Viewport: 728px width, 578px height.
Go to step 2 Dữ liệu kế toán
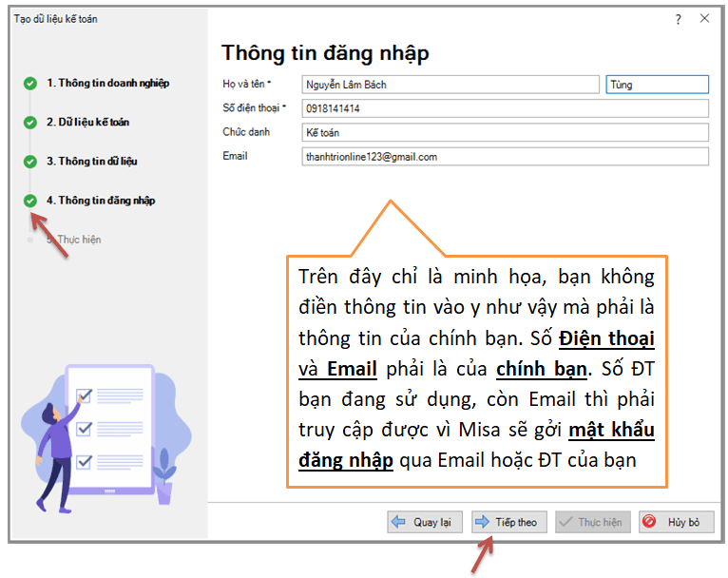(87, 123)
